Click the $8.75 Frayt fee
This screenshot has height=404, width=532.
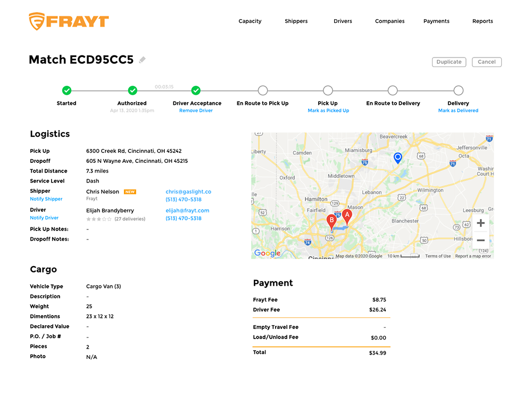pyautogui.click(x=379, y=300)
